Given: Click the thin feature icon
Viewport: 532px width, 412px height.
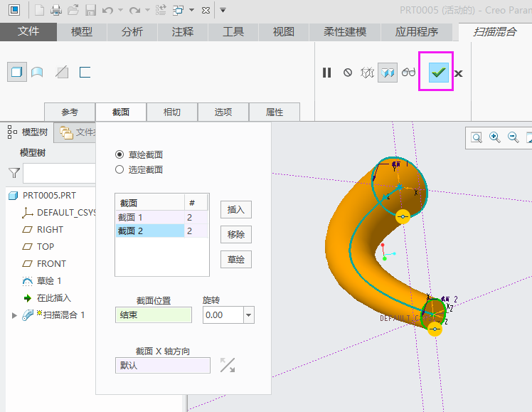Looking at the screenshot, I should click(85, 72).
